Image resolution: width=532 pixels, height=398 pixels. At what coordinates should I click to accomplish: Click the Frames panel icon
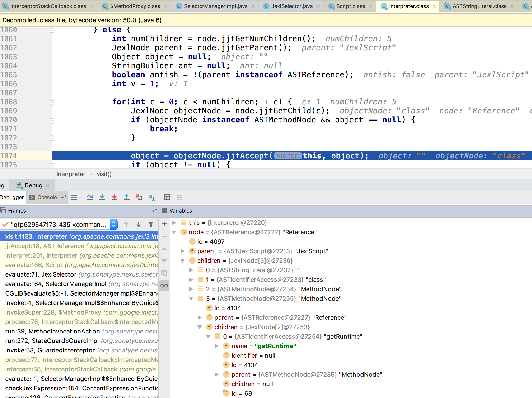(x=4, y=210)
